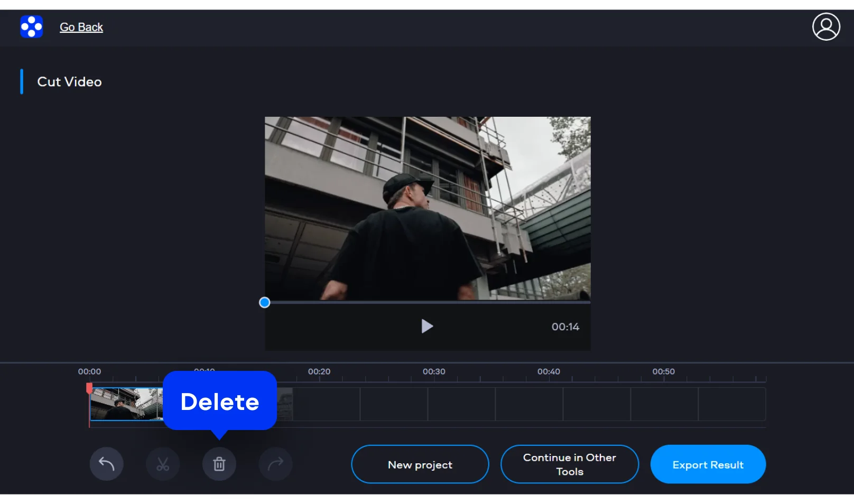The width and height of the screenshot is (854, 504).
Task: Click the blue app logo
Action: [x=32, y=27]
